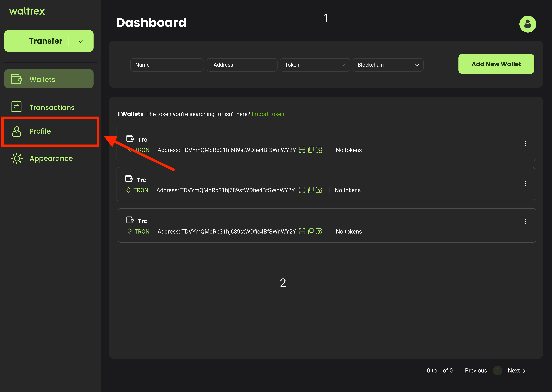
Task: Expand the Blockchain dropdown filter
Action: (388, 65)
